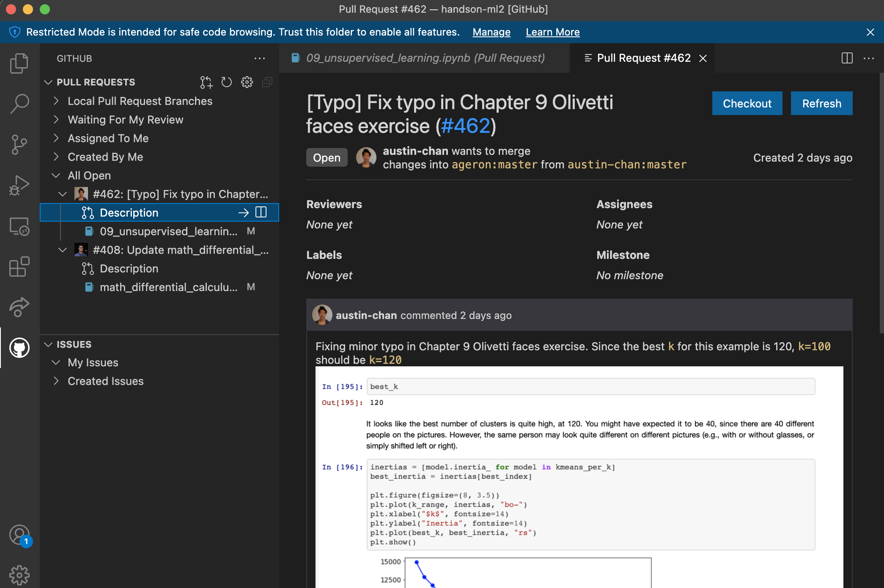
Task: Click austin-chan author name in comment header
Action: (x=366, y=316)
